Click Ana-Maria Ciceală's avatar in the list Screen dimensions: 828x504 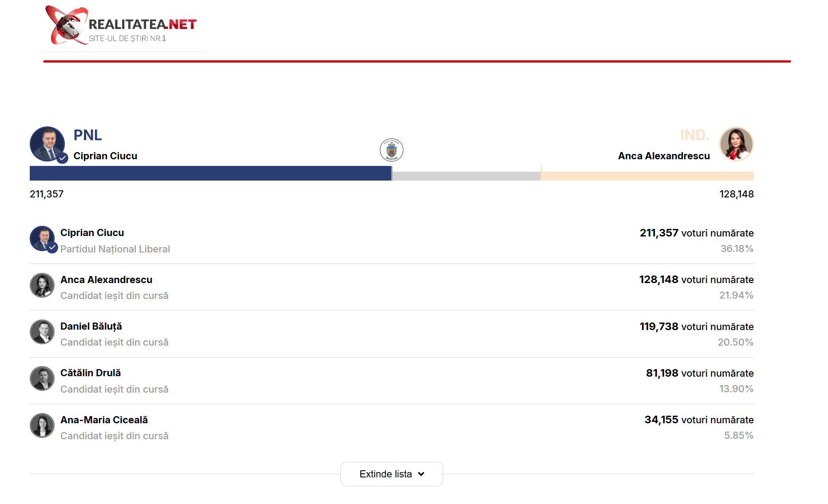(x=42, y=425)
